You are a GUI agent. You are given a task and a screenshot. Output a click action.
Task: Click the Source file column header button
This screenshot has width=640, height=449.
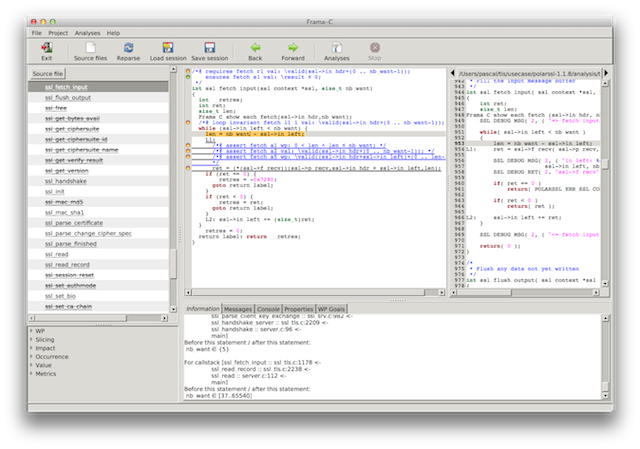[x=48, y=74]
